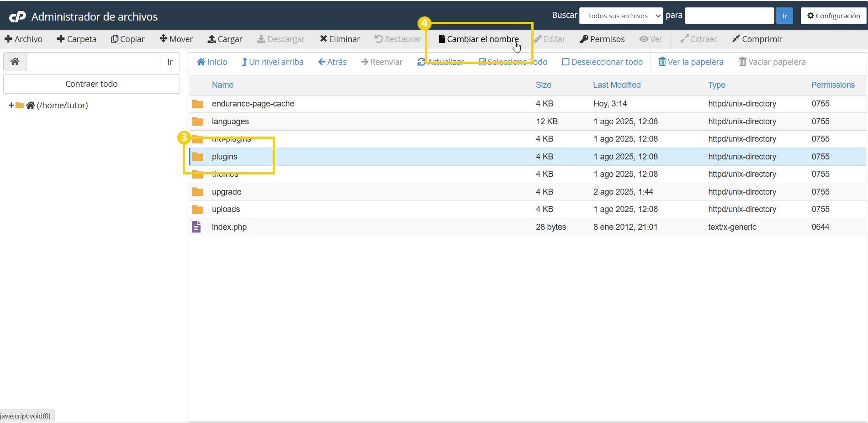Image resolution: width=868 pixels, height=423 pixels.
Task: Go back with Atrás
Action: (332, 62)
